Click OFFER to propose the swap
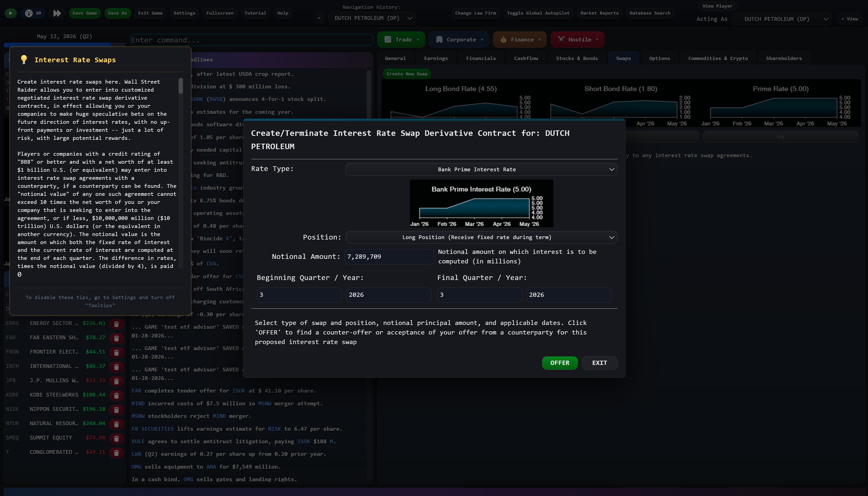 tap(560, 363)
